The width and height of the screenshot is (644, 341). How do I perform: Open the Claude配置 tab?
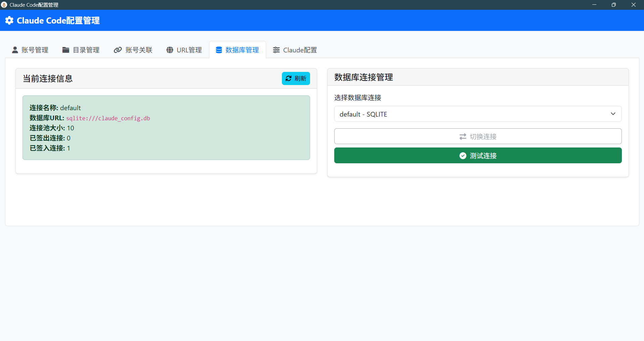point(295,50)
